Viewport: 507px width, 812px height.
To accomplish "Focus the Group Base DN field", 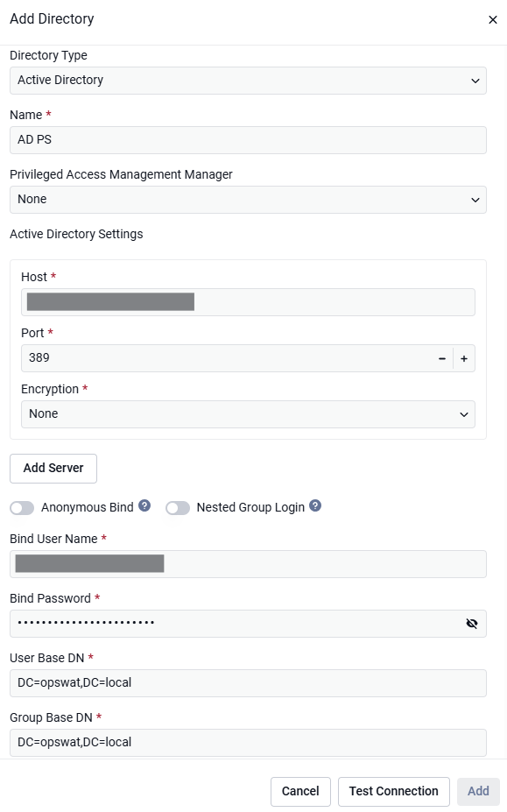I will (248, 743).
